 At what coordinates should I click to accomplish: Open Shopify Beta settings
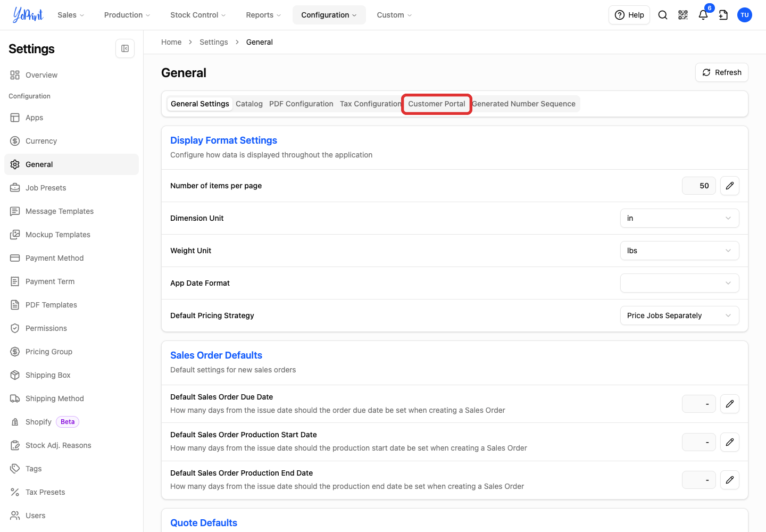click(x=71, y=422)
